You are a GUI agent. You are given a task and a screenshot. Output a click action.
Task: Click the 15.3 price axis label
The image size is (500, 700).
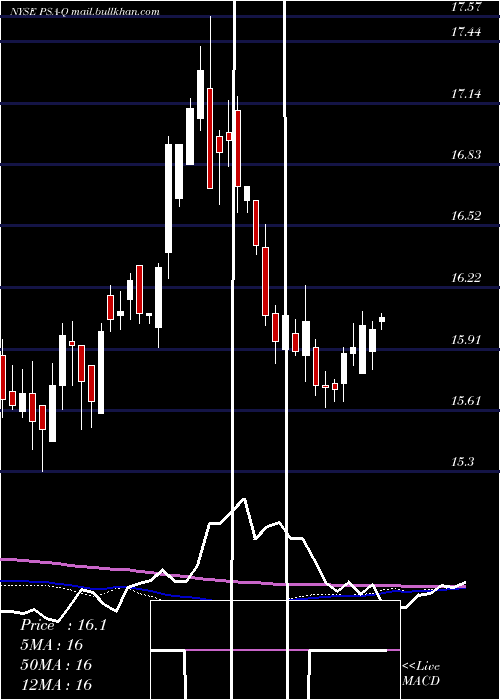(463, 462)
